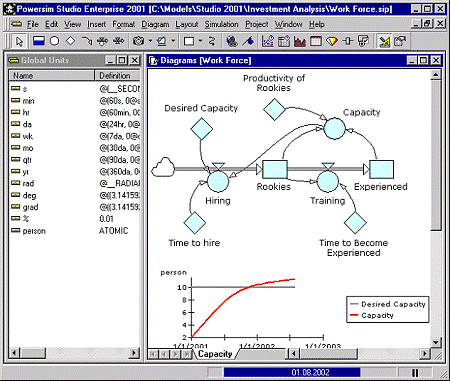Viewport: 450px width, 381px height.
Task: Open the Format menu
Action: click(x=124, y=24)
